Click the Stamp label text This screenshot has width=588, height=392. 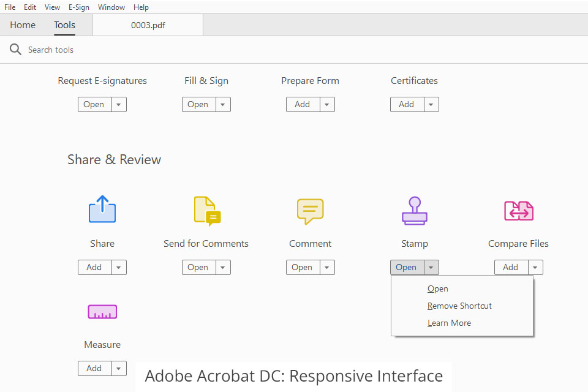point(415,244)
